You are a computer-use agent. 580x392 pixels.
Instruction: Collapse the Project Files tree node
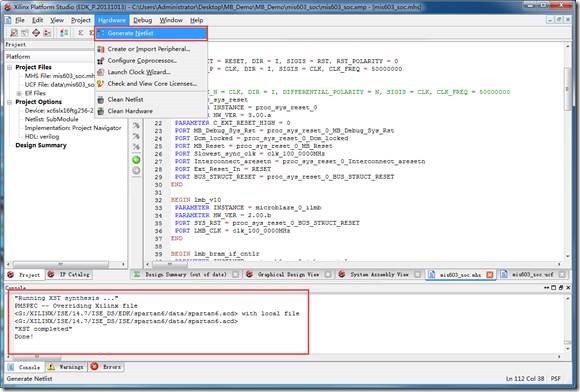coord(10,67)
